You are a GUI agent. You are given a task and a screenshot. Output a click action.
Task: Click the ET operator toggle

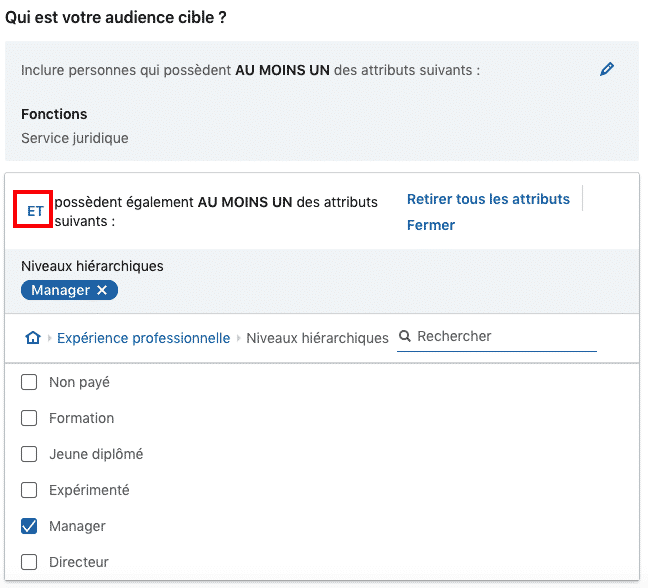click(x=35, y=211)
